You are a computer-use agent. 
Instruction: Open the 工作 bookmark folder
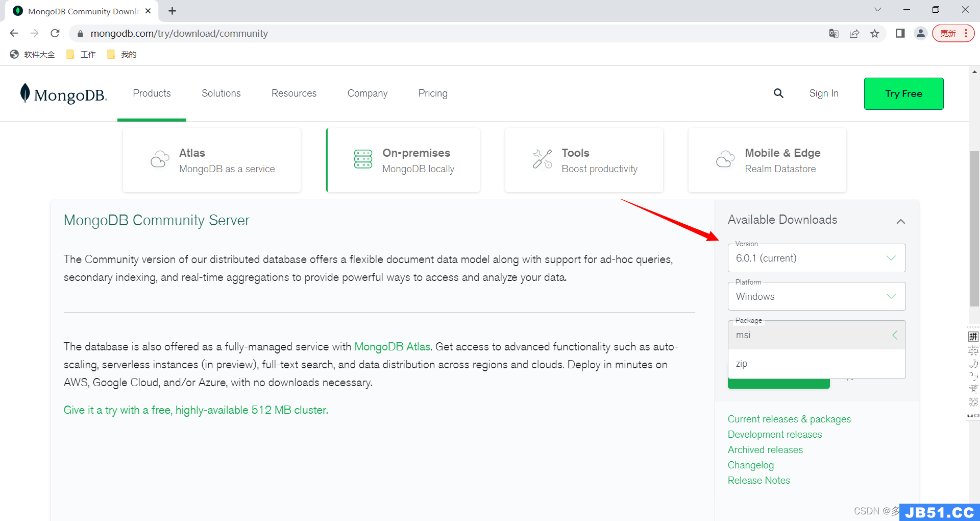81,55
